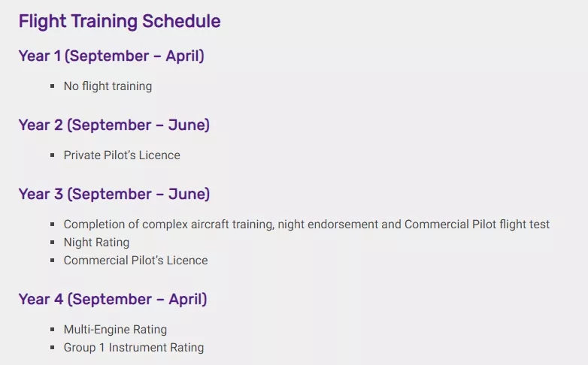This screenshot has width=588, height=365.
Task: Select the Night Rating list item
Action: (96, 243)
